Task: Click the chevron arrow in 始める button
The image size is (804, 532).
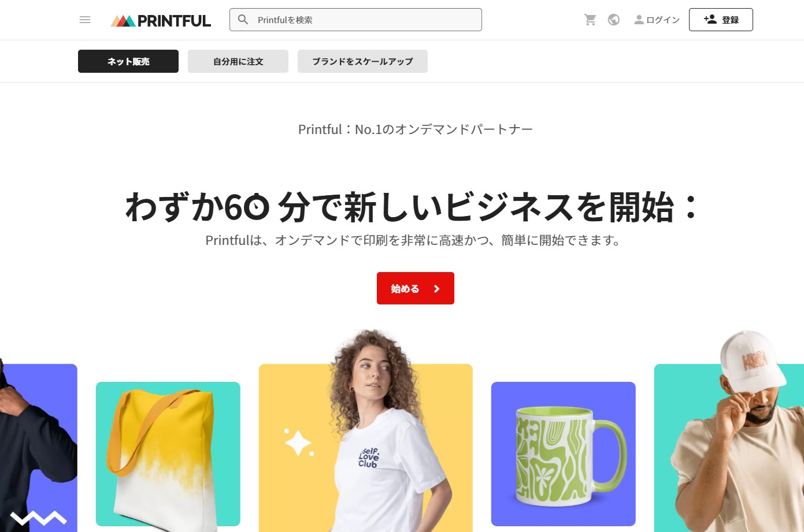Action: click(437, 289)
